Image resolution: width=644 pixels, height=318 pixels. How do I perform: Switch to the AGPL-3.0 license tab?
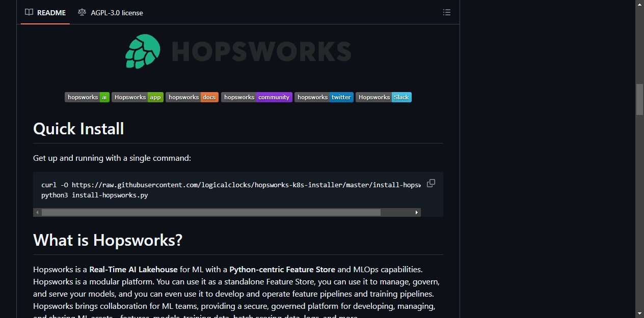coord(111,12)
